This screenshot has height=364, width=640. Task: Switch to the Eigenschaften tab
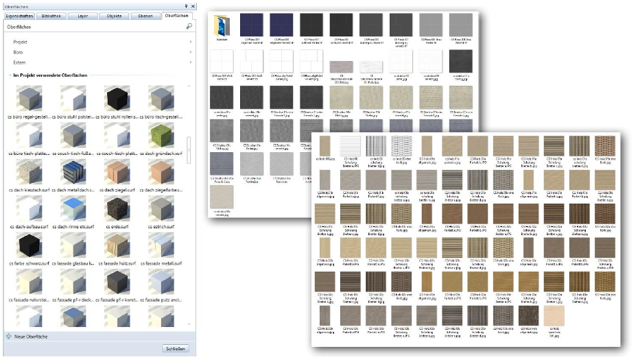pyautogui.click(x=19, y=15)
